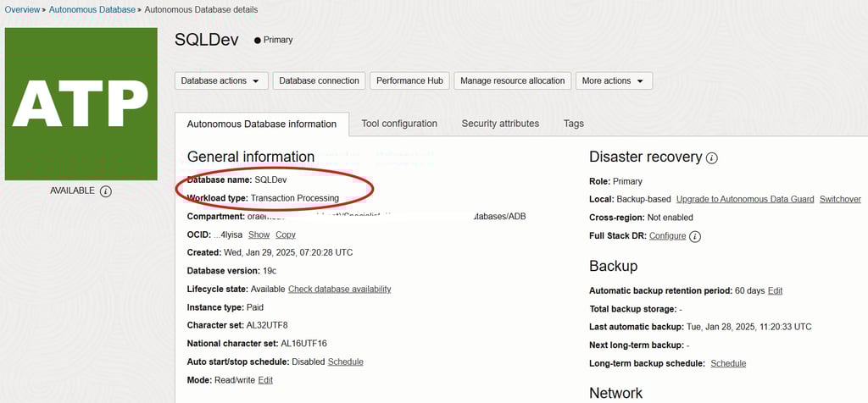Copy the OCID value
The height and width of the screenshot is (403, 868).
[x=286, y=235]
